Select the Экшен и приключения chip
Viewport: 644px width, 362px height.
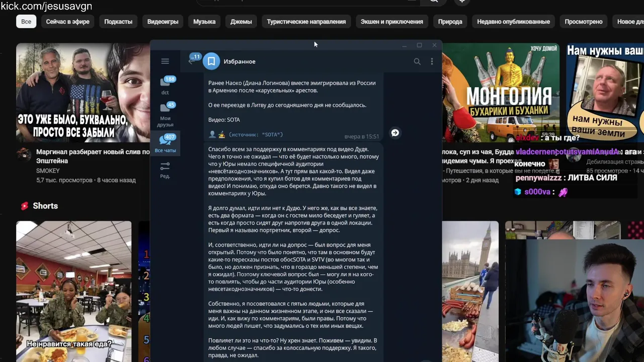[391, 22]
